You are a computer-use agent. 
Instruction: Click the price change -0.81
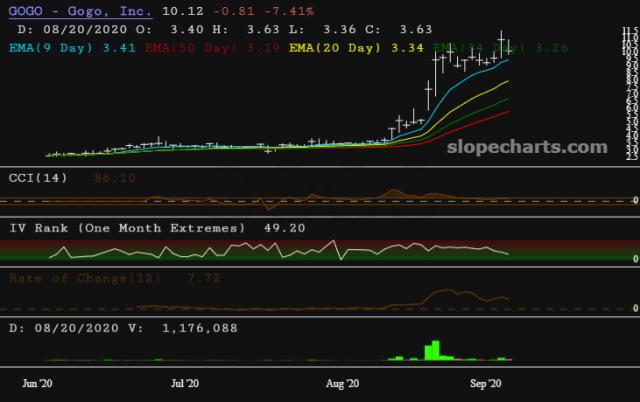(233, 11)
